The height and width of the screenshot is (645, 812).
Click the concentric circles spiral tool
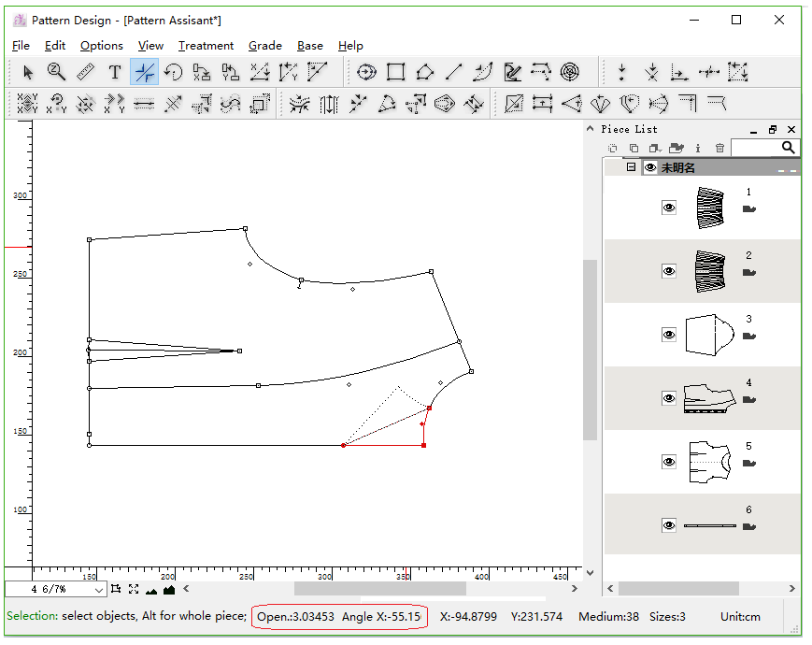click(x=570, y=72)
